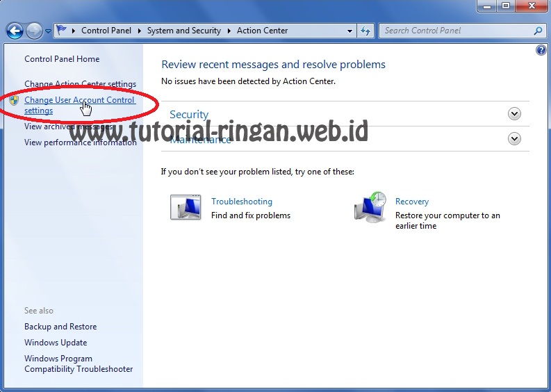Open Control Panel Home
The width and height of the screenshot is (551, 392).
(62, 59)
